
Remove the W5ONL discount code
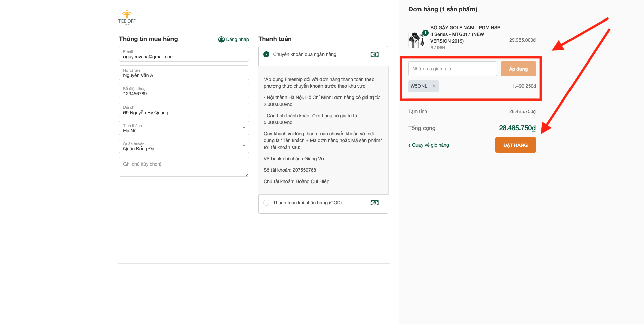click(x=434, y=86)
